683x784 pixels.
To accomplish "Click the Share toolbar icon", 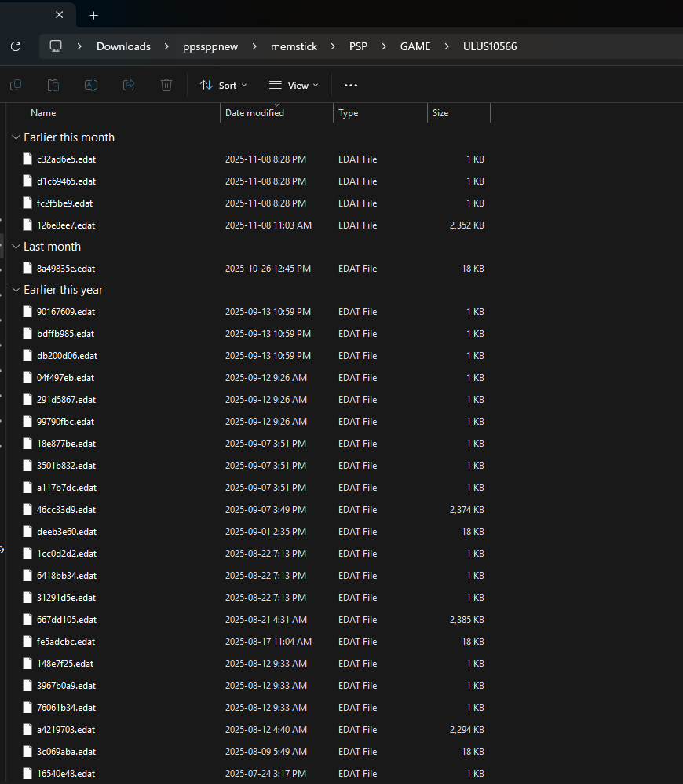I will tap(129, 85).
